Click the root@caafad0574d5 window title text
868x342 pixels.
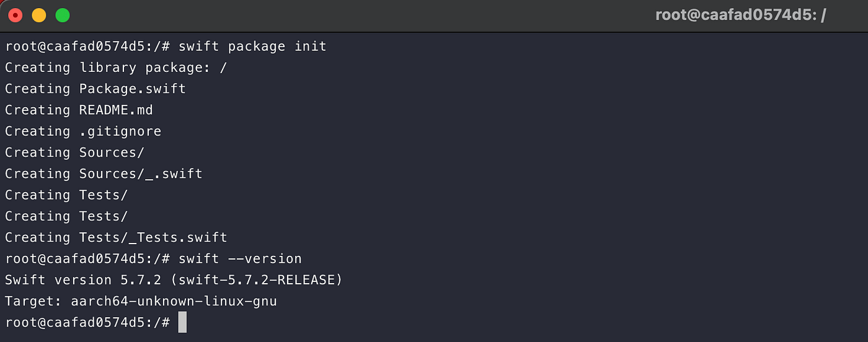pos(741,15)
